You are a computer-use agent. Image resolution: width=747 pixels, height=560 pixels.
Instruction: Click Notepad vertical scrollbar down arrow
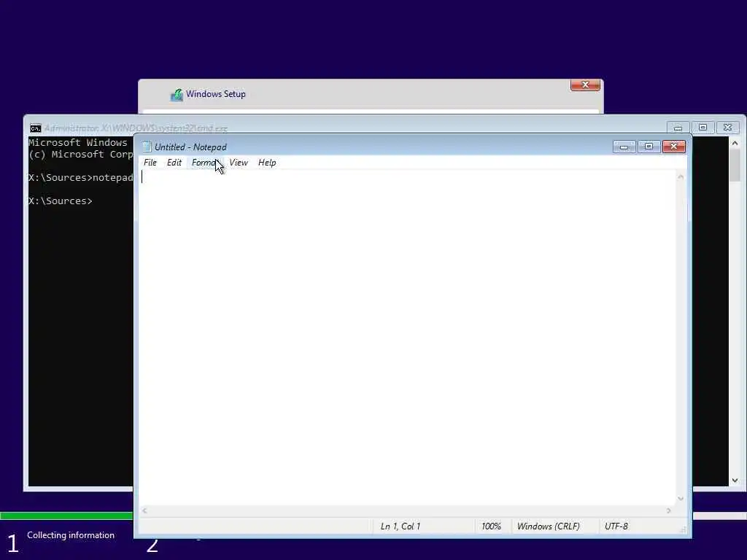(681, 499)
